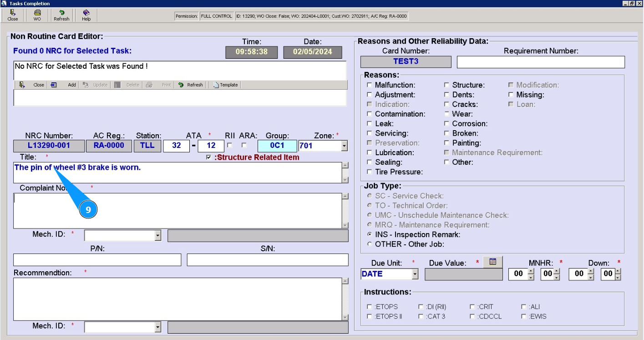Click the top toolbar Refresh icon
The image size is (644, 340).
61,15
